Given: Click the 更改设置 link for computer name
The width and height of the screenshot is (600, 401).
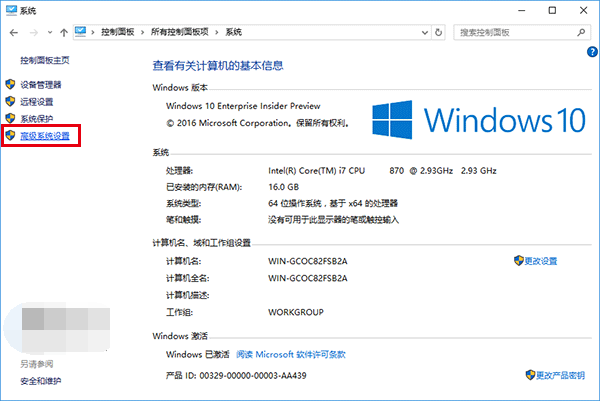Looking at the screenshot, I should tap(541, 261).
